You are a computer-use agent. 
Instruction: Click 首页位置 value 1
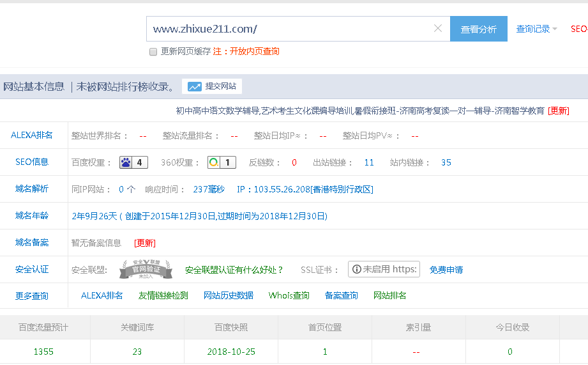pos(325,352)
